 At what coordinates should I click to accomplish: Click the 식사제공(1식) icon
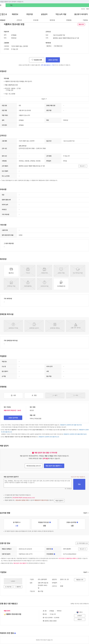61,284
